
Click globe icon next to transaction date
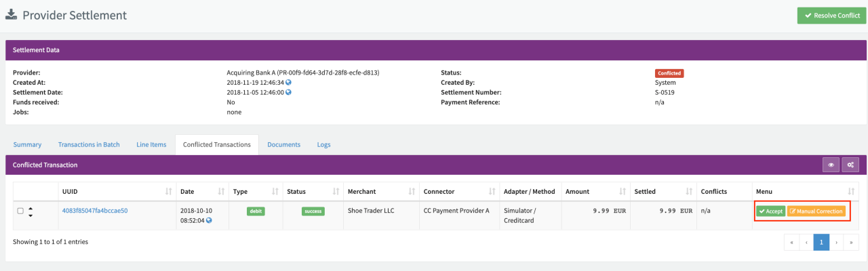point(209,220)
